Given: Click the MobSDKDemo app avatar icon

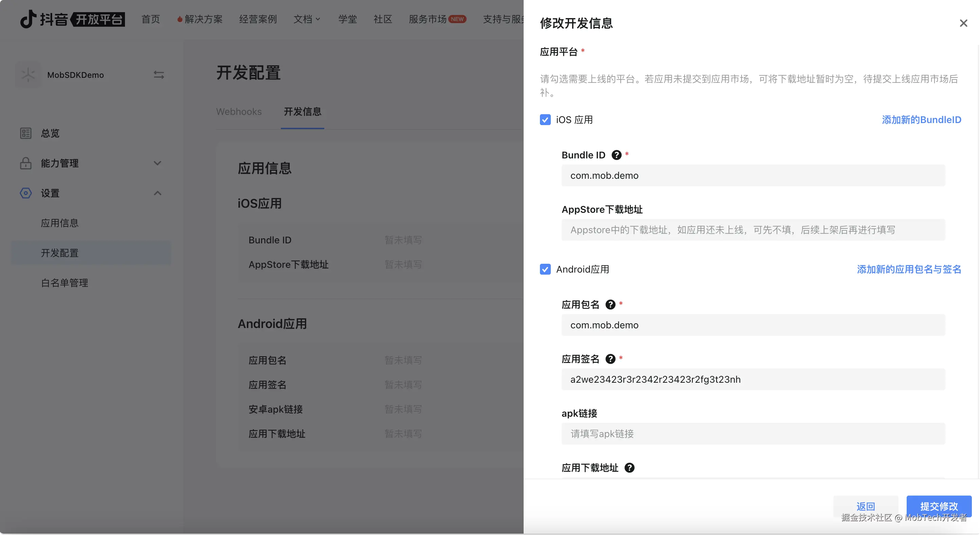Looking at the screenshot, I should pyautogui.click(x=28, y=75).
